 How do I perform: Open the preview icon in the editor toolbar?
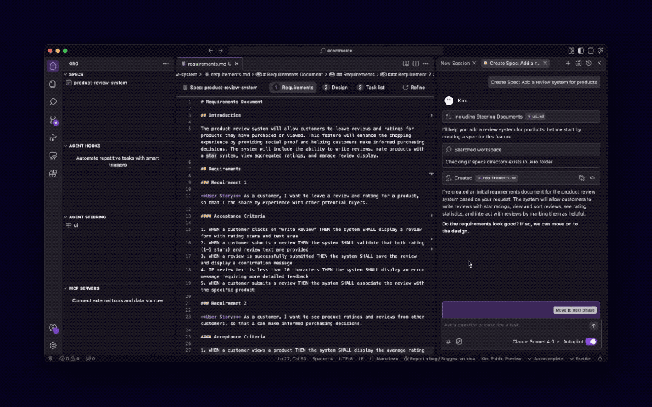406,64
